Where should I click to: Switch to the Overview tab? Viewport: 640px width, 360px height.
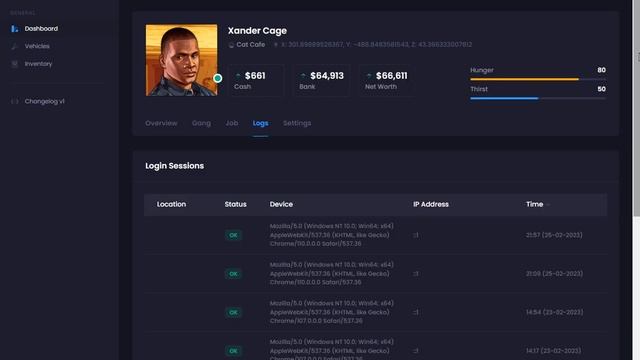161,123
